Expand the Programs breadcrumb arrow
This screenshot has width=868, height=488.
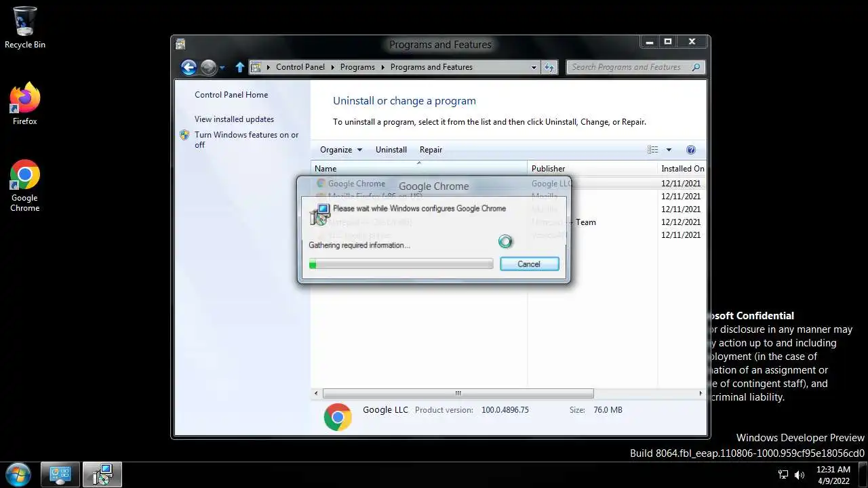pyautogui.click(x=383, y=67)
